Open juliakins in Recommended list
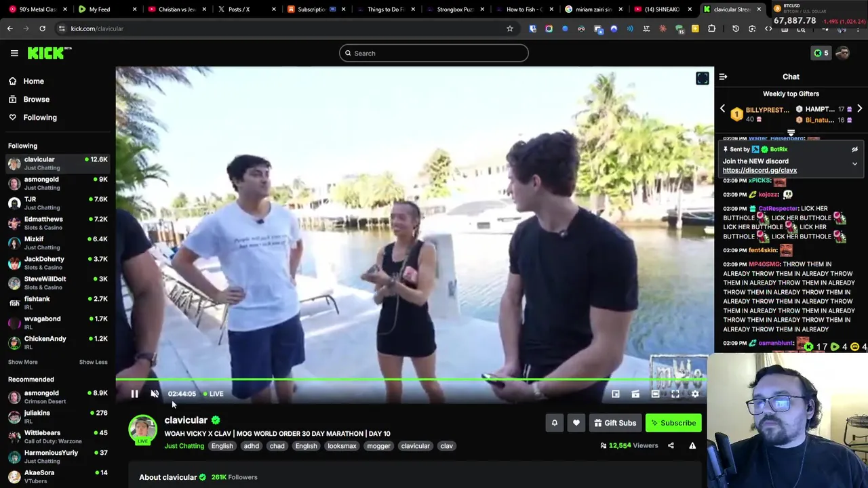Image resolution: width=868 pixels, height=488 pixels. pyautogui.click(x=58, y=417)
